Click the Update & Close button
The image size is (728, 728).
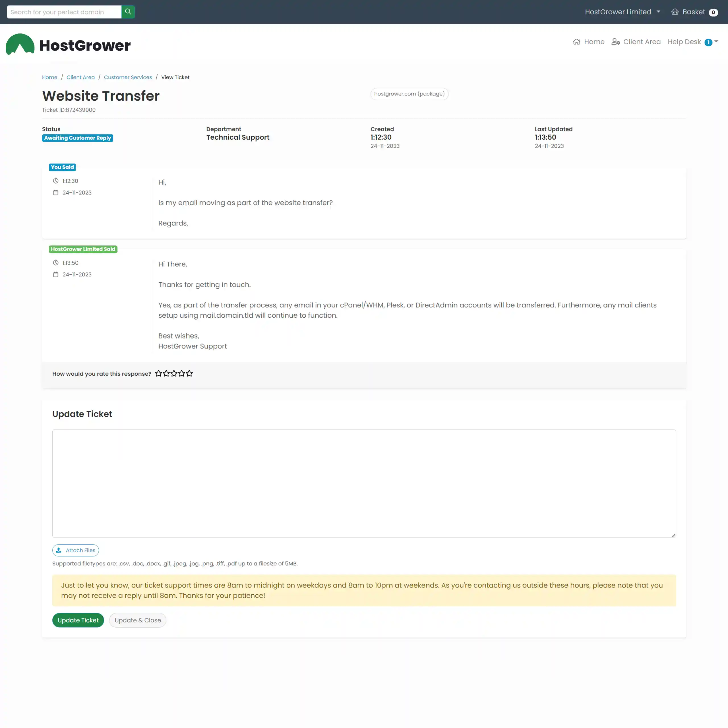click(138, 620)
